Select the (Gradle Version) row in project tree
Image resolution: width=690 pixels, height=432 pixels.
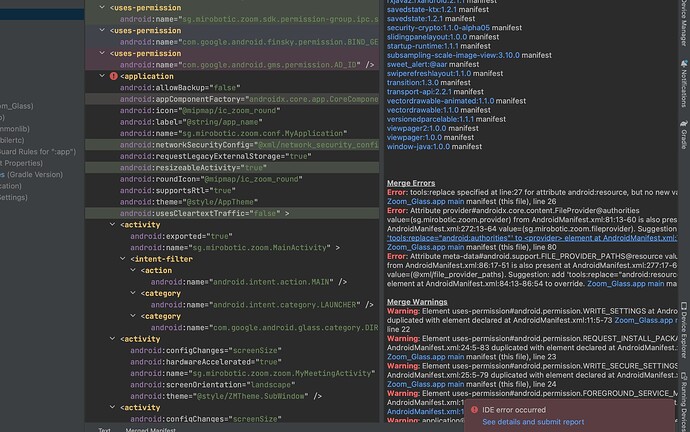tap(32, 175)
